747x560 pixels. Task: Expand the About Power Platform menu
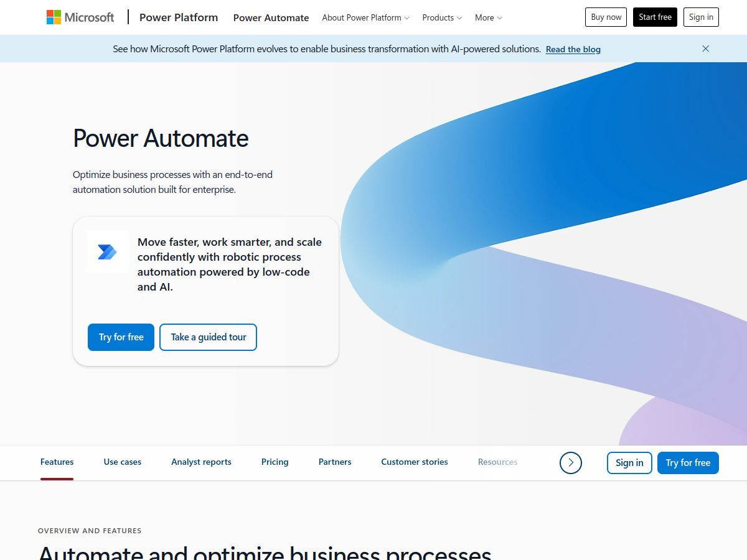click(x=365, y=17)
